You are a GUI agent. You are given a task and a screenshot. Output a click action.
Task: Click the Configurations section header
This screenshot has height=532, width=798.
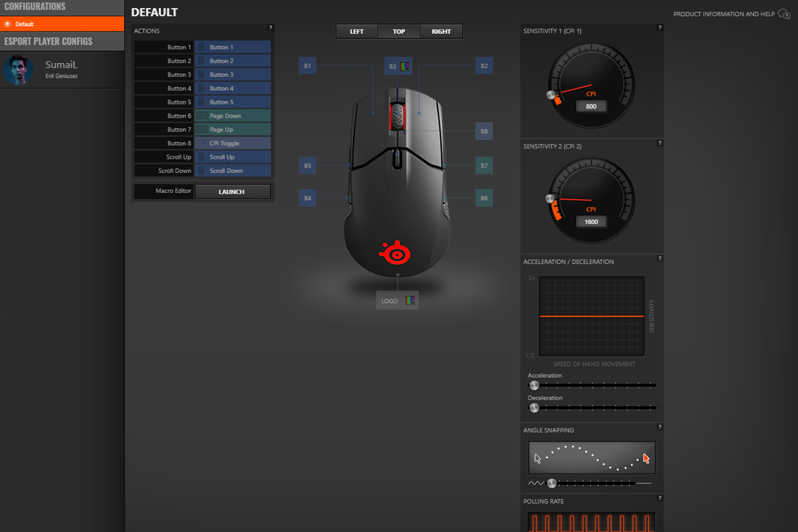[63, 7]
